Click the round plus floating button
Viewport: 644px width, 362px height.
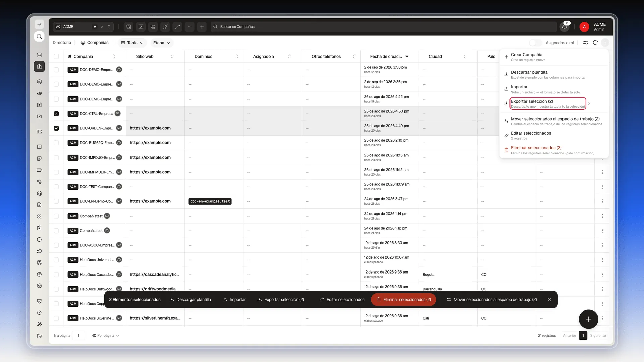(x=588, y=319)
